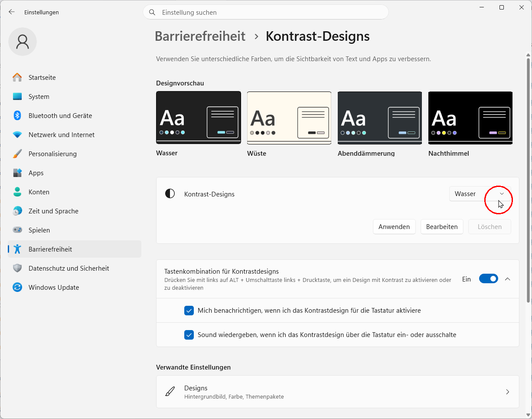Click the Spielen gamepad icon
This screenshot has width=532, height=419.
[x=17, y=230]
